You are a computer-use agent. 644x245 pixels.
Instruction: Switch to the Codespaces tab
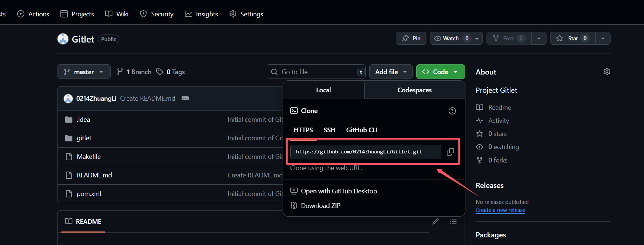pyautogui.click(x=414, y=90)
